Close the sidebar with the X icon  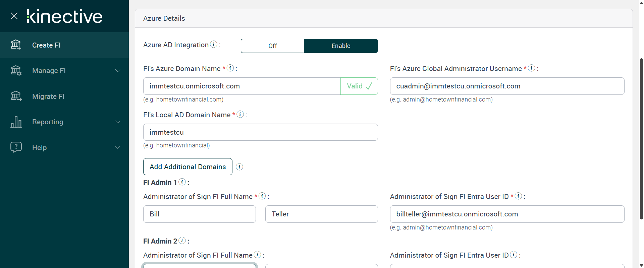click(x=14, y=16)
